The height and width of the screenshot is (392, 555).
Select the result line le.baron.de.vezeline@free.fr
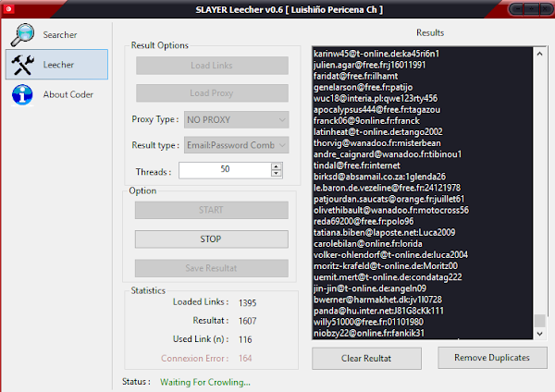tap(387, 188)
